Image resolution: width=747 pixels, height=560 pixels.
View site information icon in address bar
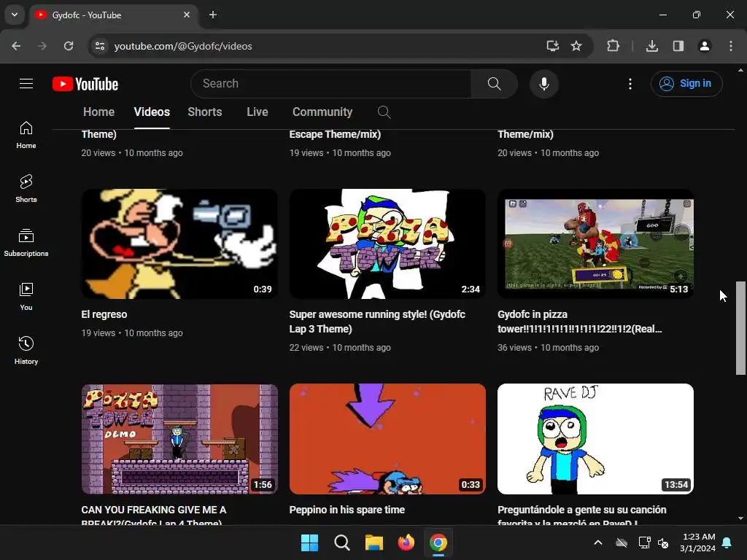click(100, 46)
